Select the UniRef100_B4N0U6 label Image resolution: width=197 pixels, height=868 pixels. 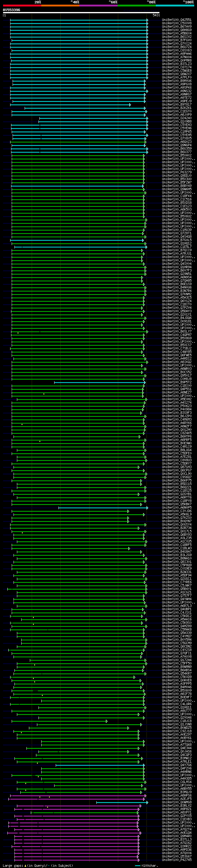[x=176, y=287]
